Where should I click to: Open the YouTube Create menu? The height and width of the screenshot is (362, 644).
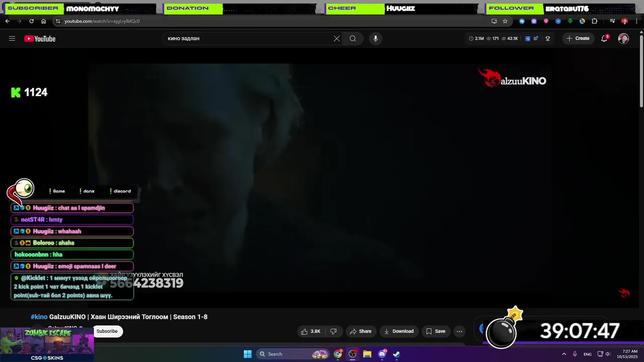click(578, 38)
